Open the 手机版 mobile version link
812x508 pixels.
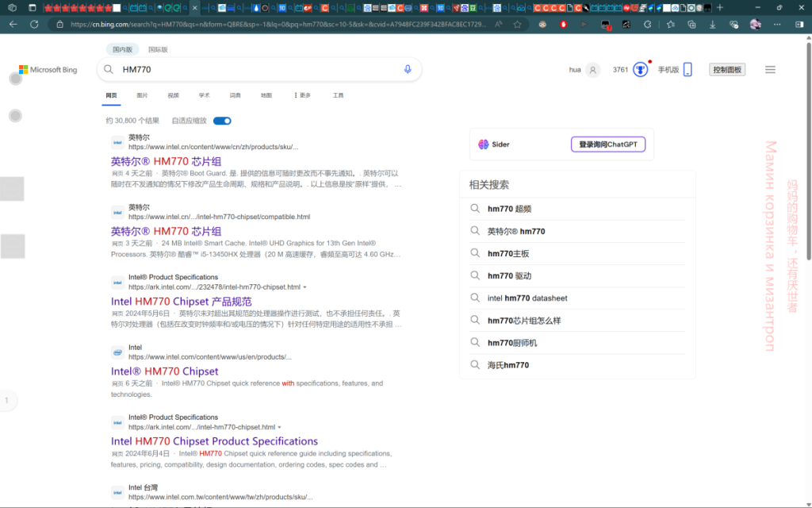click(x=668, y=70)
